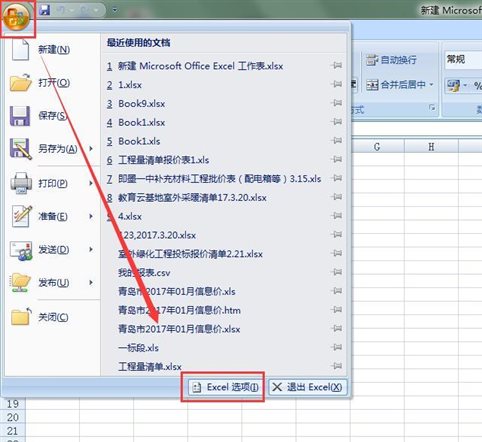This screenshot has width=482, height=442.
Task: Expand 另存为(A) submenu arrow
Action: (91, 148)
